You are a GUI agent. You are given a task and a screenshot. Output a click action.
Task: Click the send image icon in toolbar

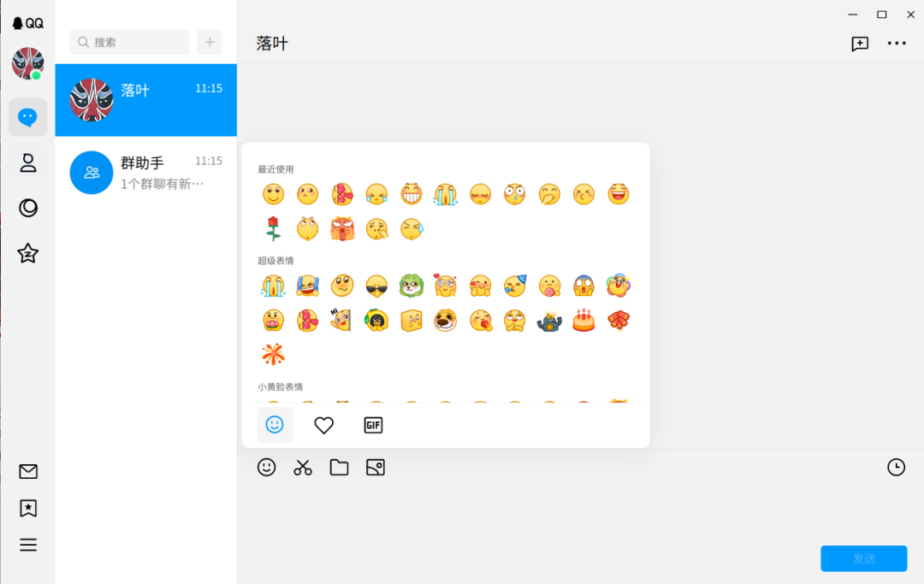pyautogui.click(x=375, y=467)
